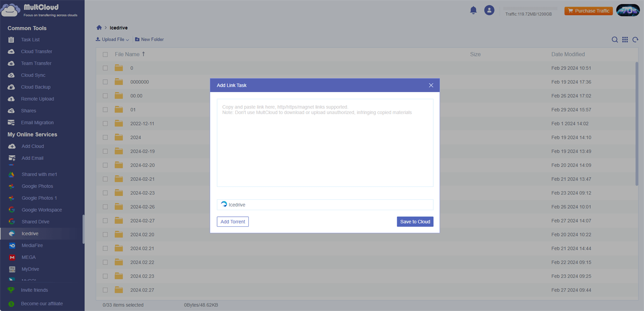Click the refresh icon

(x=635, y=40)
